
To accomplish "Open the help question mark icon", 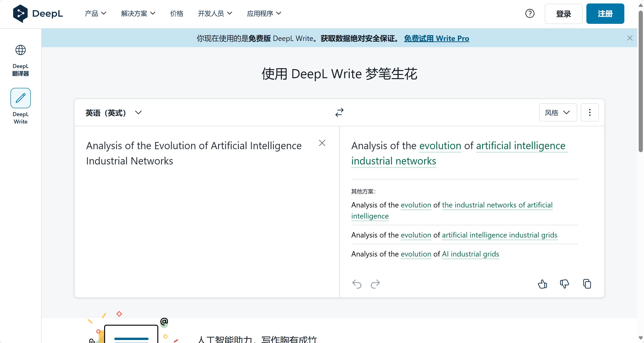I will coord(530,13).
